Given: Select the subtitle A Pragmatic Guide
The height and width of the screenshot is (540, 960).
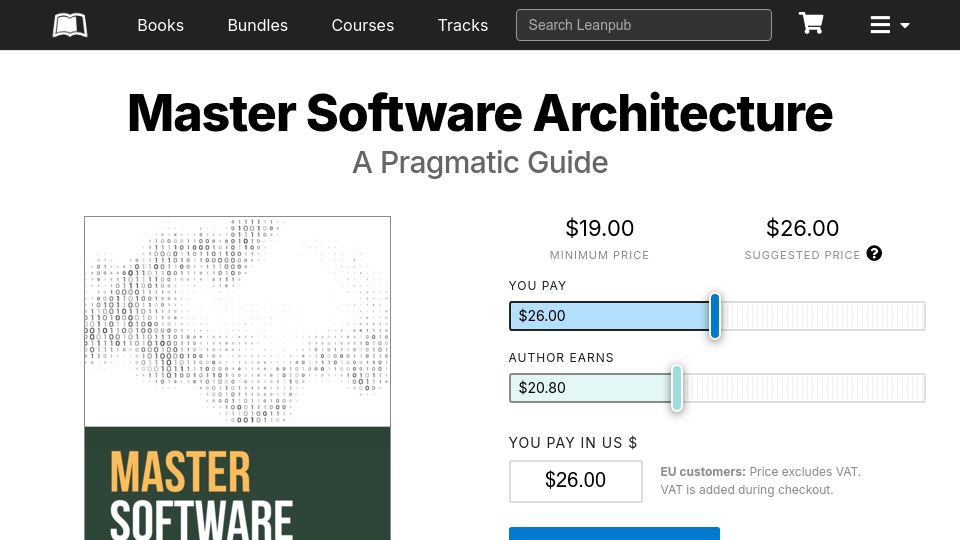Looking at the screenshot, I should point(480,163).
